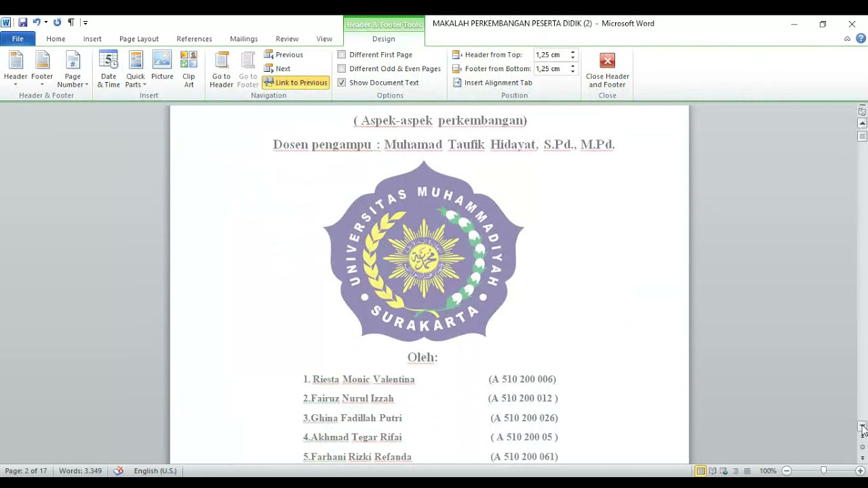This screenshot has height=488, width=868.
Task: Open Word Help question mark icon
Action: pos(861,39)
